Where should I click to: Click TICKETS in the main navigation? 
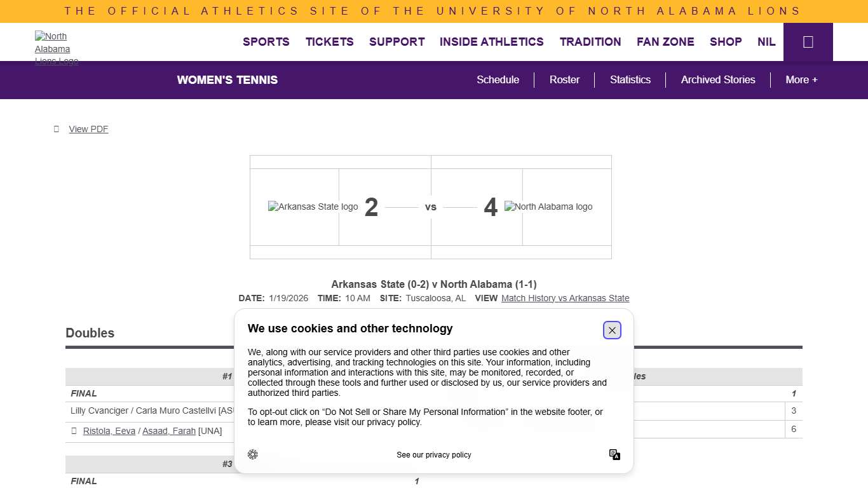[329, 42]
